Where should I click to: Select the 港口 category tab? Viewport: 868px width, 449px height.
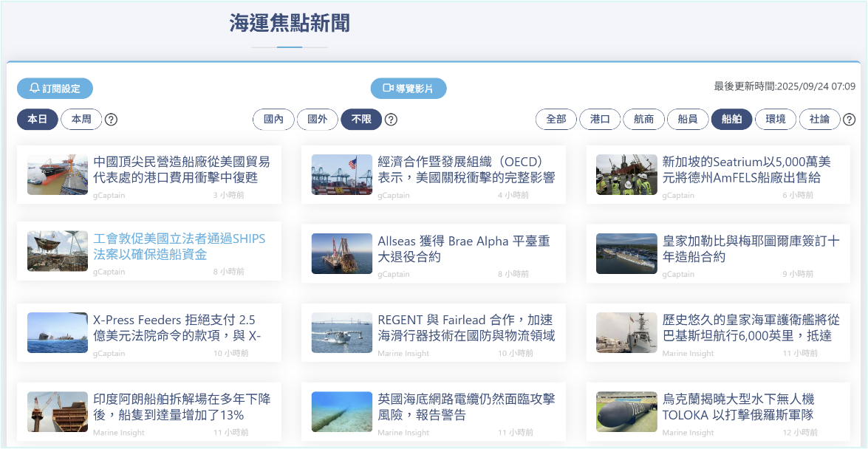600,120
